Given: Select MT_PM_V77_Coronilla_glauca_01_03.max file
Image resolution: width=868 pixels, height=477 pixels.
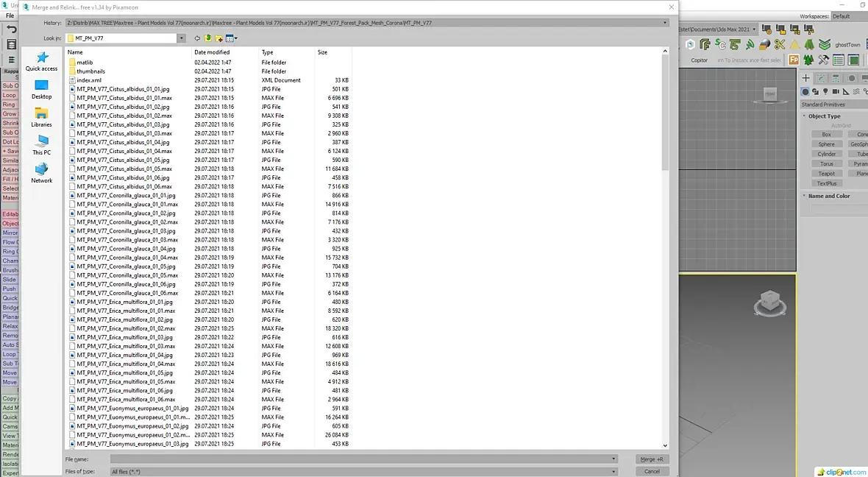Looking at the screenshot, I should point(127,240).
